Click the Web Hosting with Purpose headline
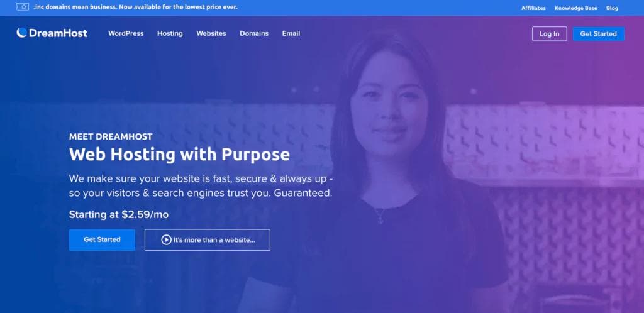The image size is (644, 313). [x=179, y=155]
